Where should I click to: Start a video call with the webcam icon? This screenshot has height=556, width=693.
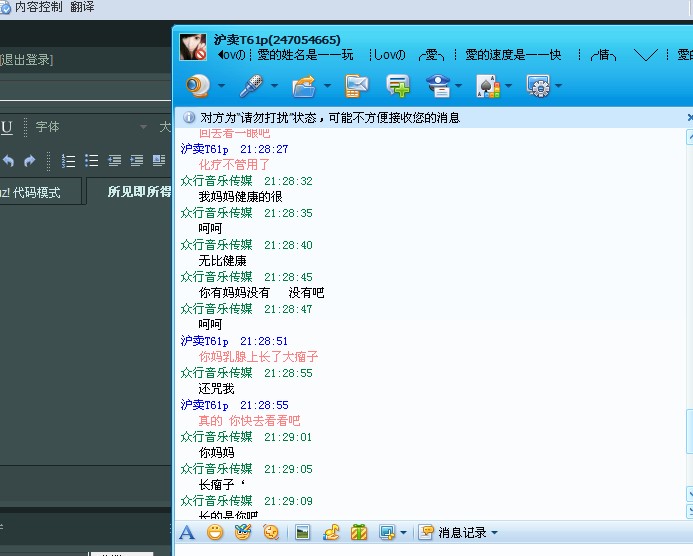click(x=197, y=86)
